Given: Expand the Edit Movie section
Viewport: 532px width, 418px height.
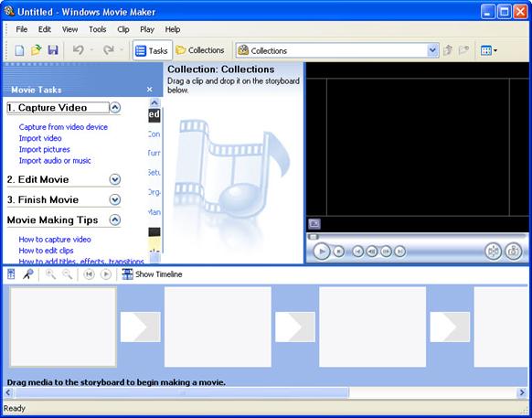Looking at the screenshot, I should pyautogui.click(x=115, y=179).
